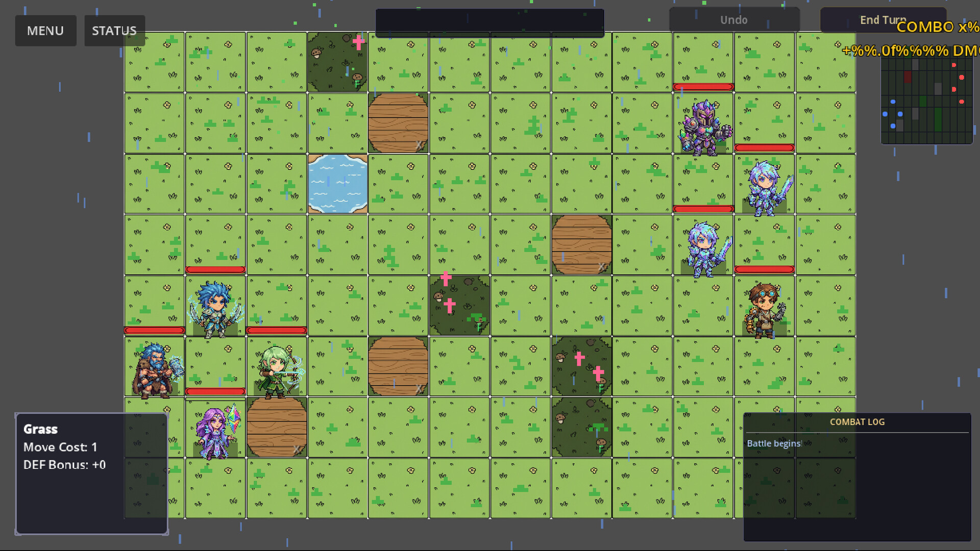
Task: Click the wooden barrel tile below the top forest tile
Action: pos(398,123)
